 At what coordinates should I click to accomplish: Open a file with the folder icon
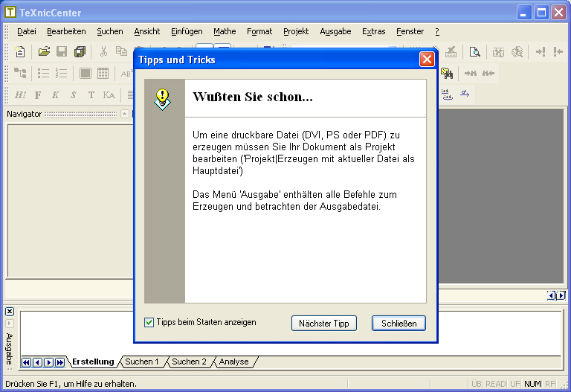click(44, 52)
